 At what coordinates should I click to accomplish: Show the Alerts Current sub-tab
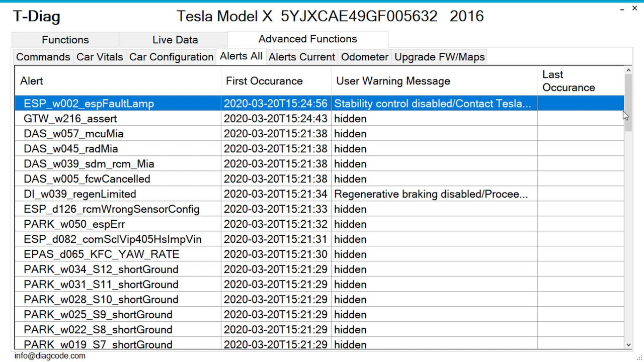302,57
